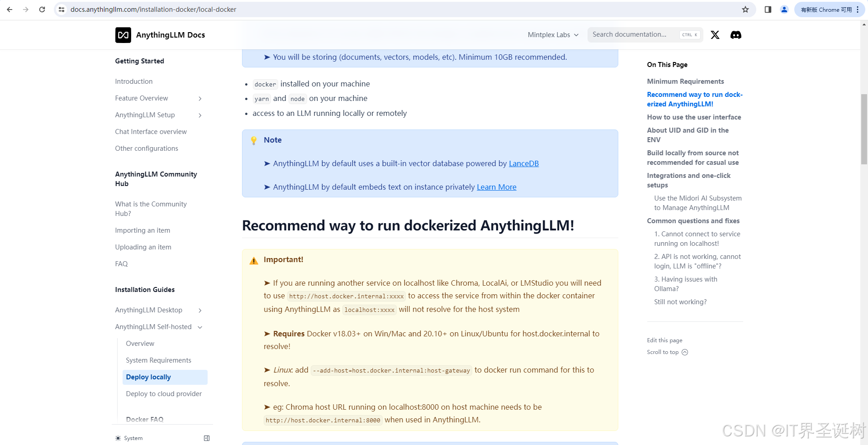
Task: Select the Deploy locally item
Action: (x=165, y=377)
